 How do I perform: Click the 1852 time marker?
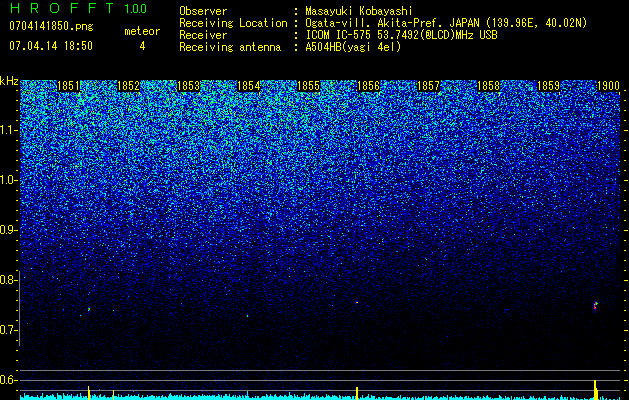pyautogui.click(x=128, y=86)
